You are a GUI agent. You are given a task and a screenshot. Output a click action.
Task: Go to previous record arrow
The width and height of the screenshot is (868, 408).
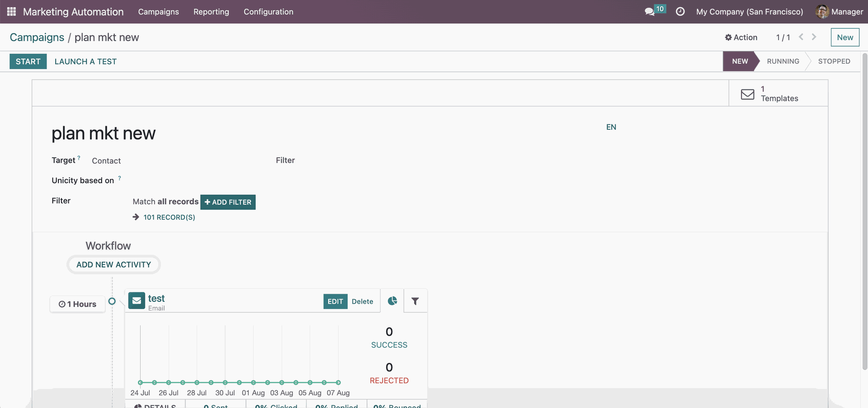(x=801, y=37)
